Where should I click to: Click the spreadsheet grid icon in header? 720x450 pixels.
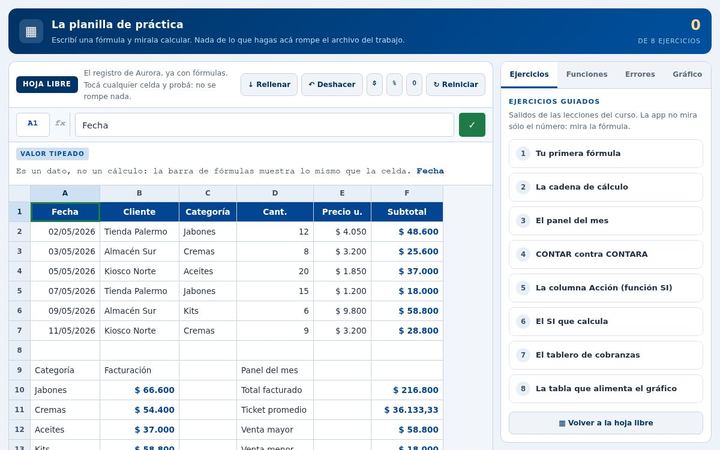pos(31,31)
